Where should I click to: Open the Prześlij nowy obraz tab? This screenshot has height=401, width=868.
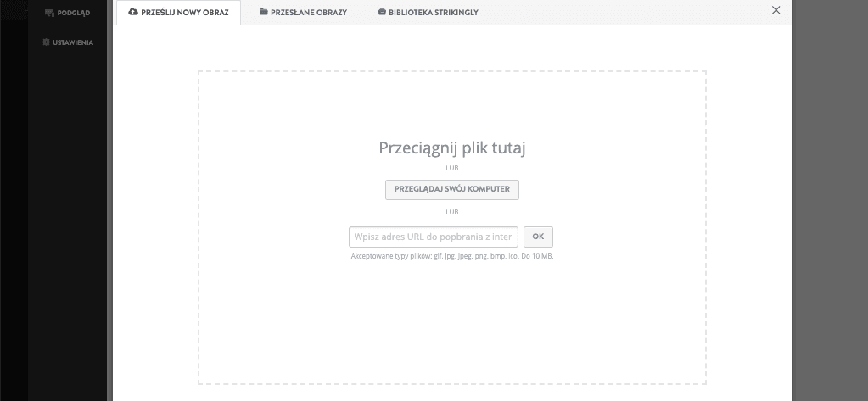(178, 12)
